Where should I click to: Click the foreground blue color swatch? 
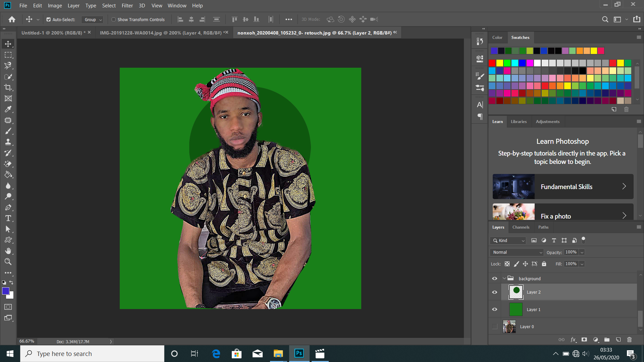(6, 291)
